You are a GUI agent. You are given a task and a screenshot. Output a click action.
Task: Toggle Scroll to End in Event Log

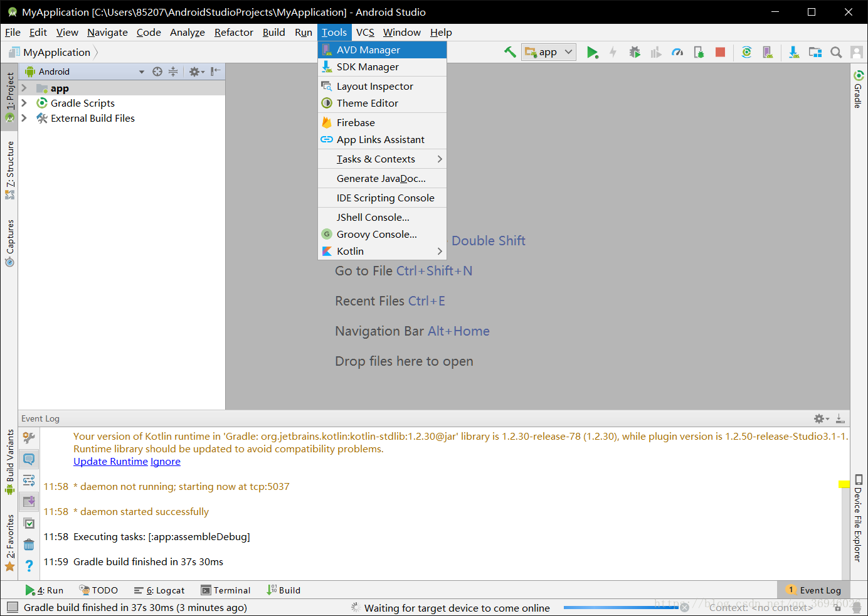(29, 501)
